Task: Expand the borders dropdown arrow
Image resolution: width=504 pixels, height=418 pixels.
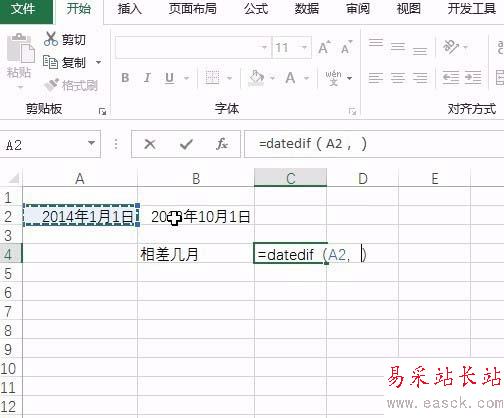Action: (230, 79)
